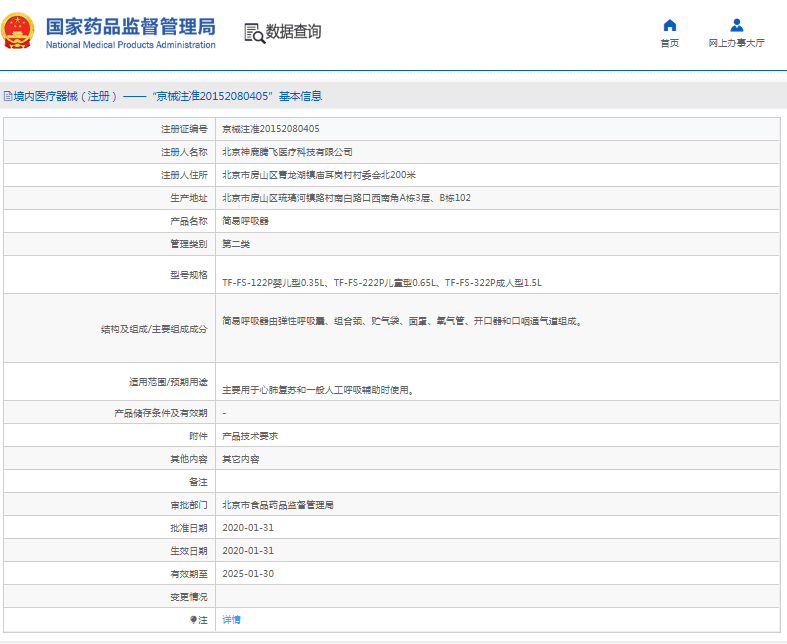Select the 批准日期 value 2020-01-31

point(247,528)
